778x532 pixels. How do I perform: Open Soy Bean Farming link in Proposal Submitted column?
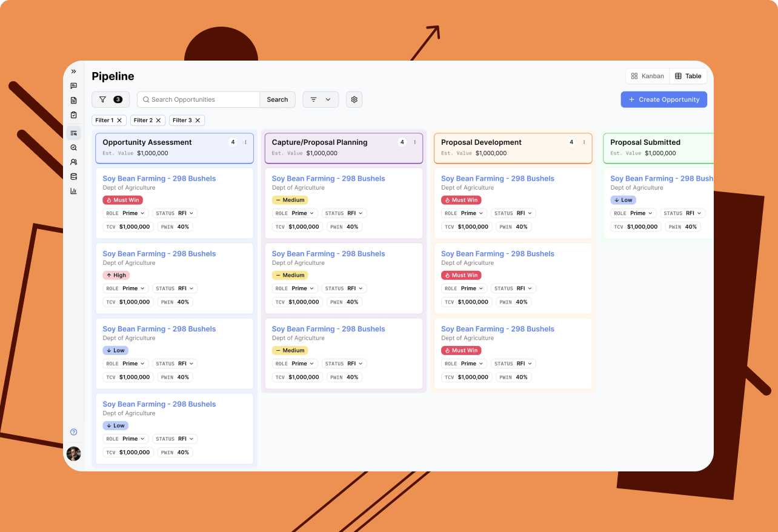(662, 179)
